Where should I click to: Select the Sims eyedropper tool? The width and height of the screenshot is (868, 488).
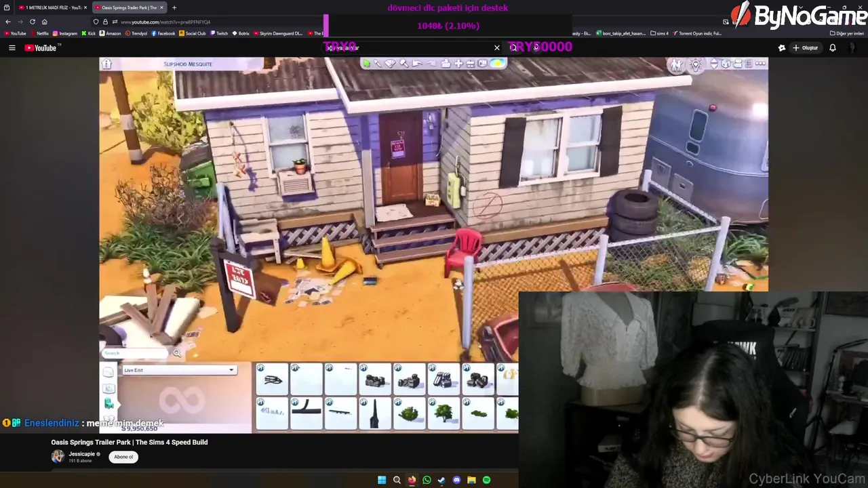pos(378,64)
